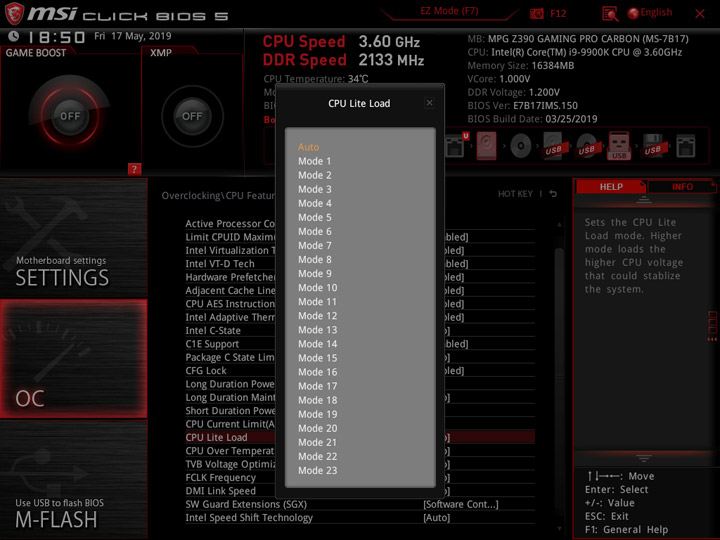Select Mode 8 from the list
The width and height of the screenshot is (720, 540).
315,260
